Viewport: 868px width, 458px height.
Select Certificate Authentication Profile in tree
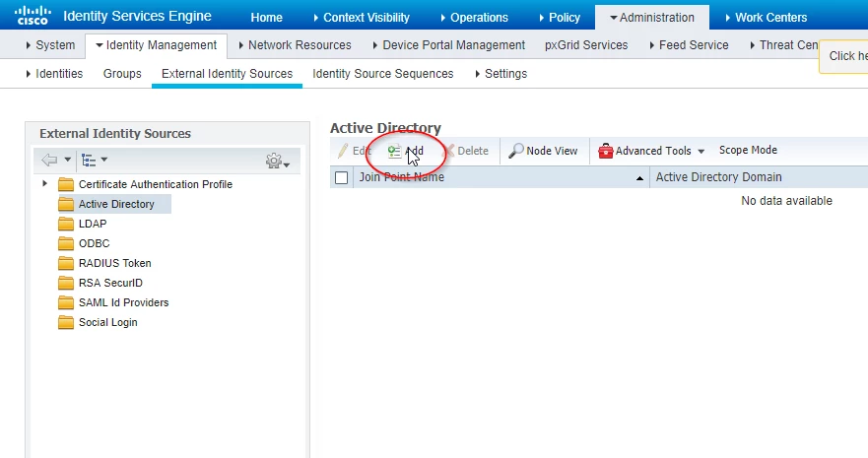(156, 184)
